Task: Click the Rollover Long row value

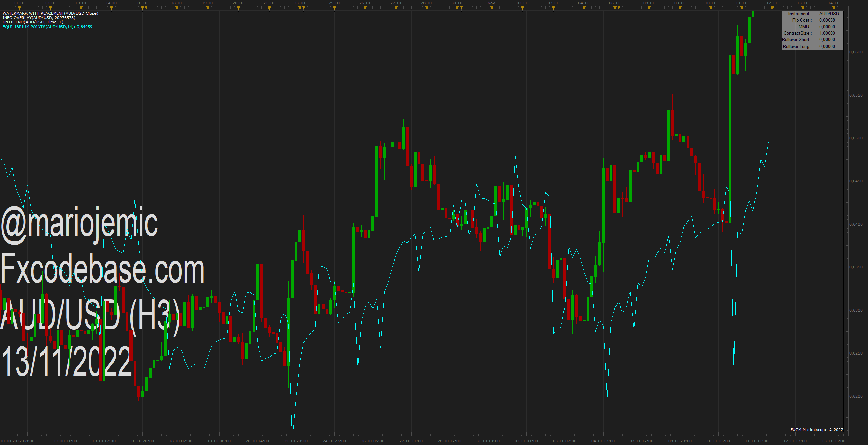Action: (x=827, y=46)
